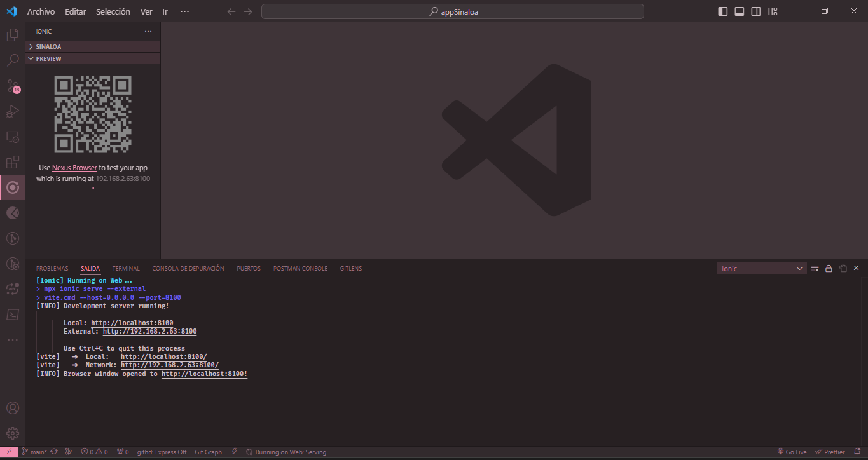Open Git Graph from status bar
The image size is (868, 460).
(208, 452)
